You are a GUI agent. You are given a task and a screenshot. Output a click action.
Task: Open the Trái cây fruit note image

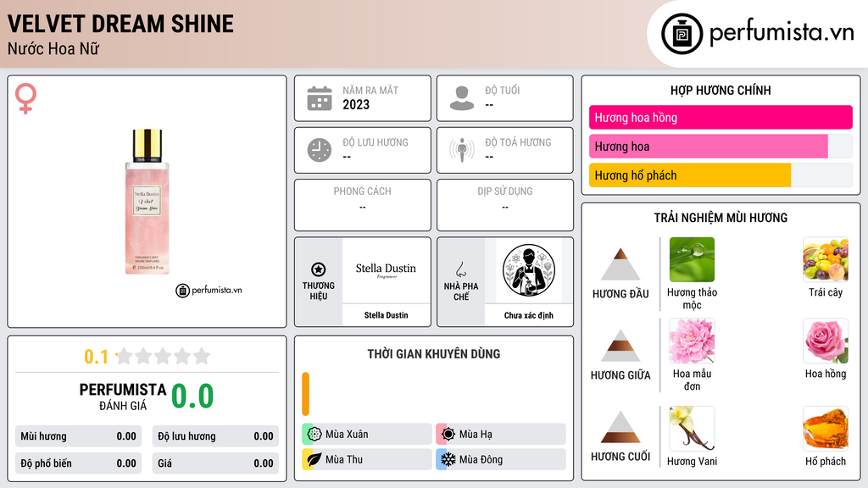tap(826, 259)
